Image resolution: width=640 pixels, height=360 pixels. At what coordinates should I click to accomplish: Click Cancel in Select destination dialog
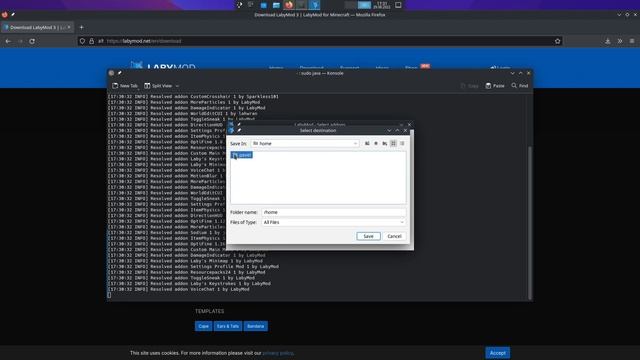tap(394, 236)
